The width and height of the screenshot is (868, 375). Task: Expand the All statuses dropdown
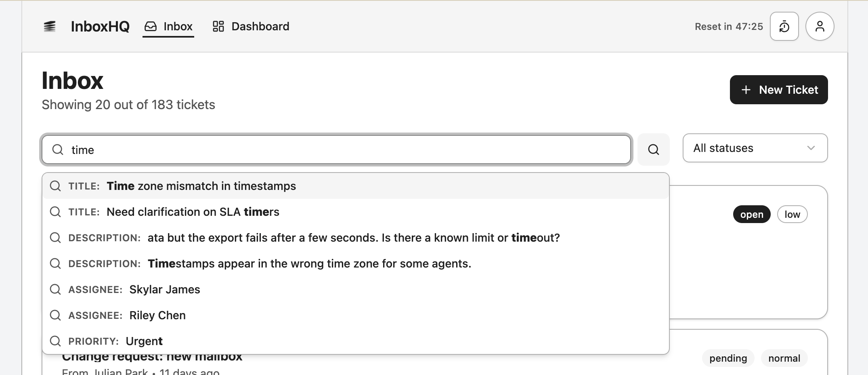point(755,148)
